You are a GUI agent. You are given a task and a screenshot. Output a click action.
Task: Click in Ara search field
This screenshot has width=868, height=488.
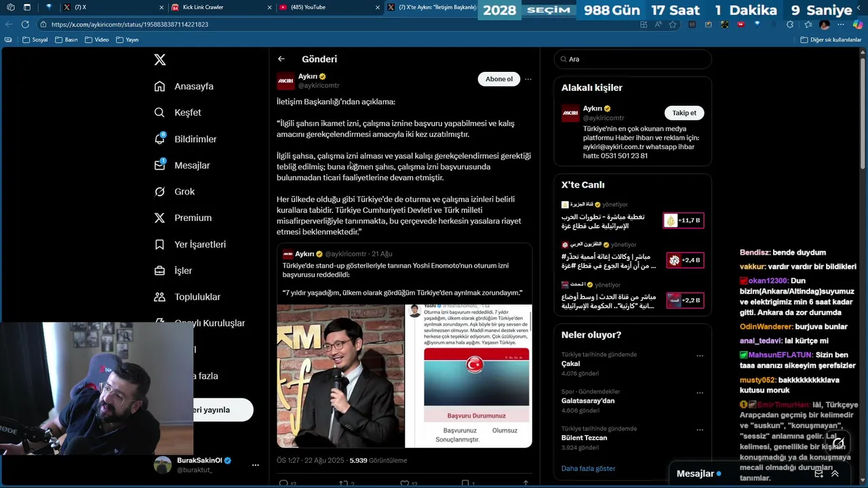click(x=633, y=59)
